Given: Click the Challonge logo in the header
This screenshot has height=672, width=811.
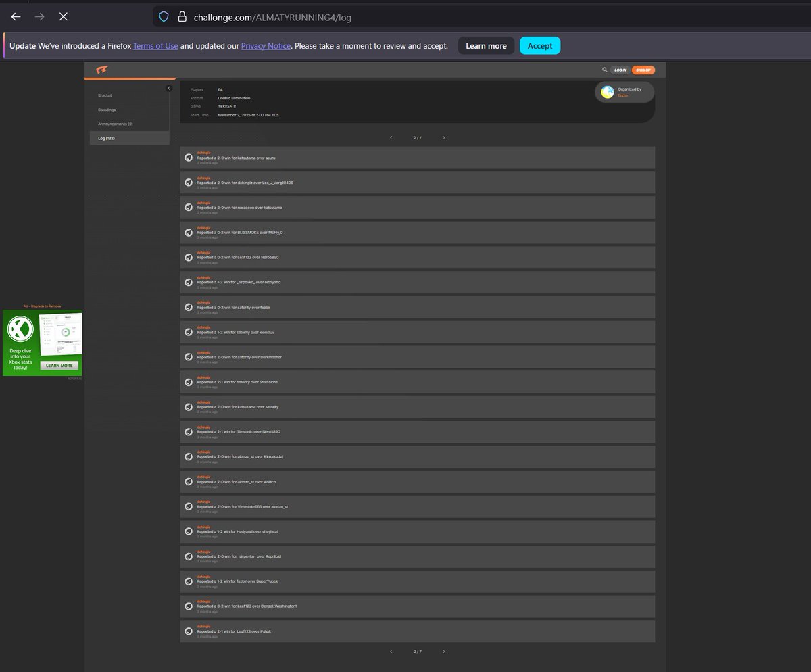Looking at the screenshot, I should [103, 70].
